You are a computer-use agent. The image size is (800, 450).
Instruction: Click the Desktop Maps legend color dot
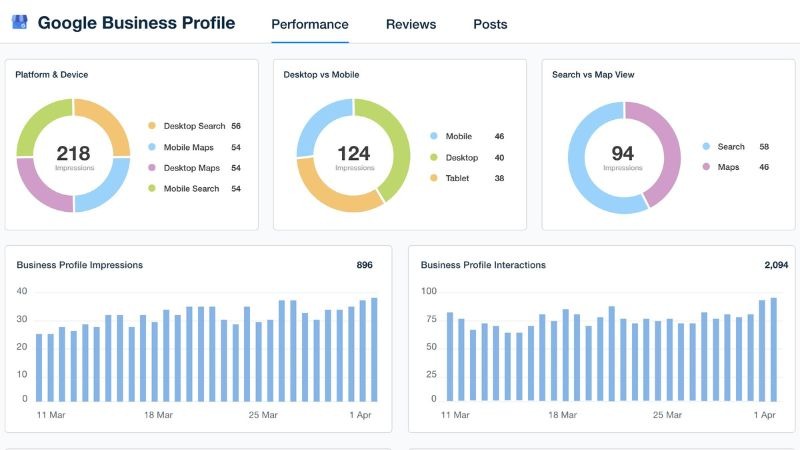pos(152,167)
